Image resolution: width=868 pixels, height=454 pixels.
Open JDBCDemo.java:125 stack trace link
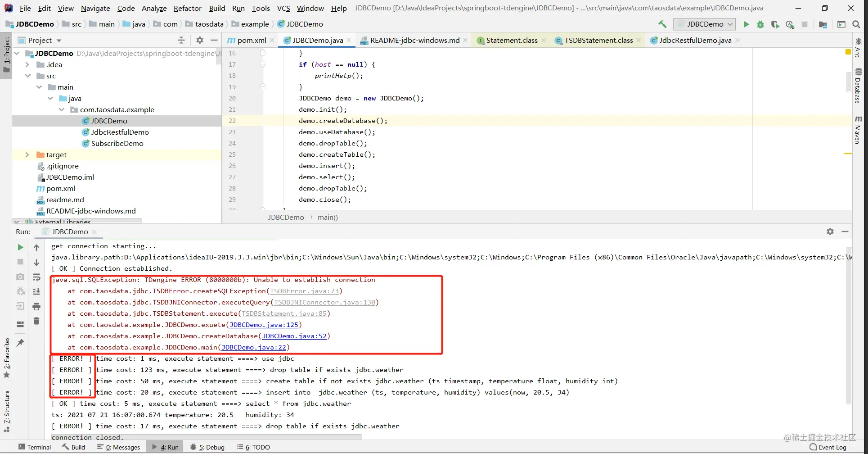tap(264, 325)
